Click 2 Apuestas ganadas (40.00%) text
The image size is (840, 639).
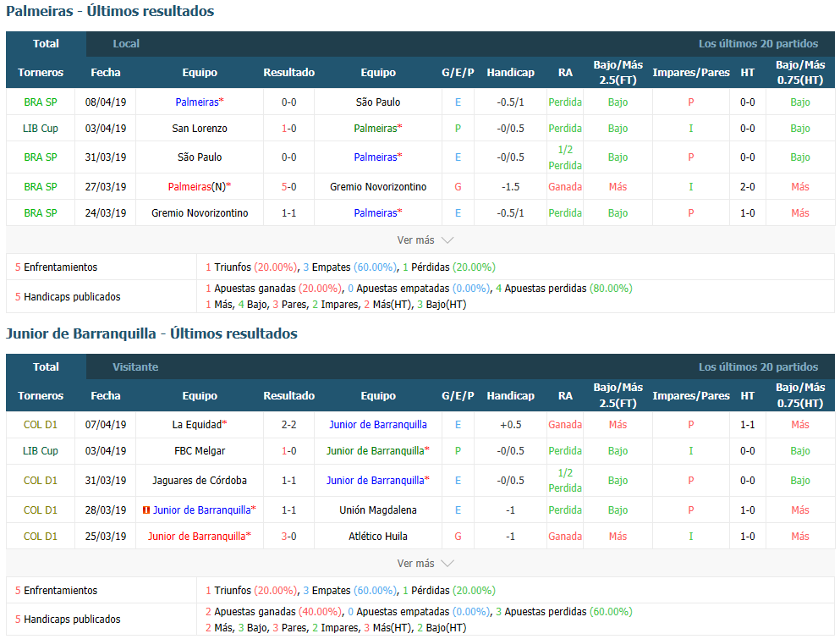pos(273,612)
